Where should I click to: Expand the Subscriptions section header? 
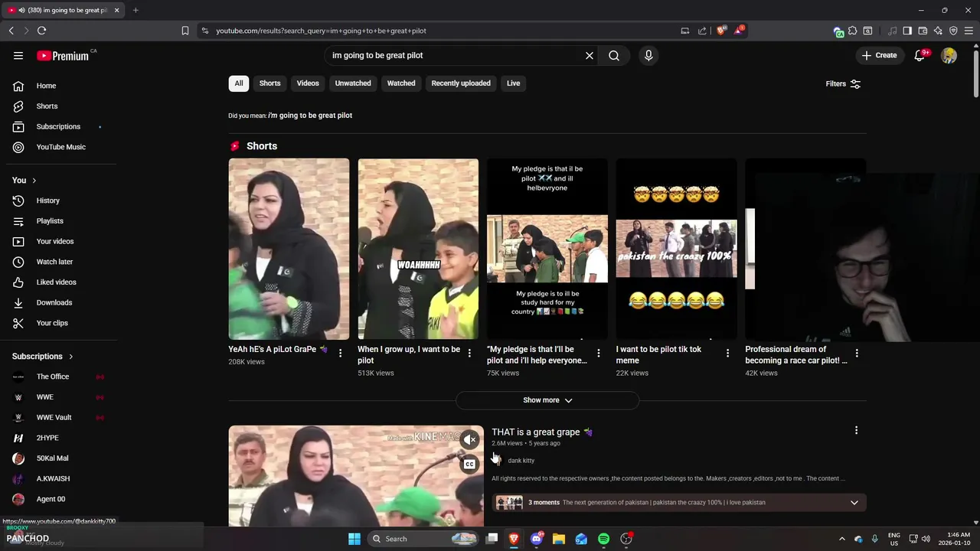43,356
